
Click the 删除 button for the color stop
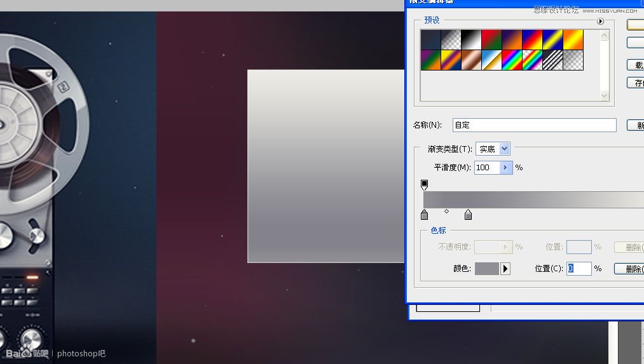(629, 269)
